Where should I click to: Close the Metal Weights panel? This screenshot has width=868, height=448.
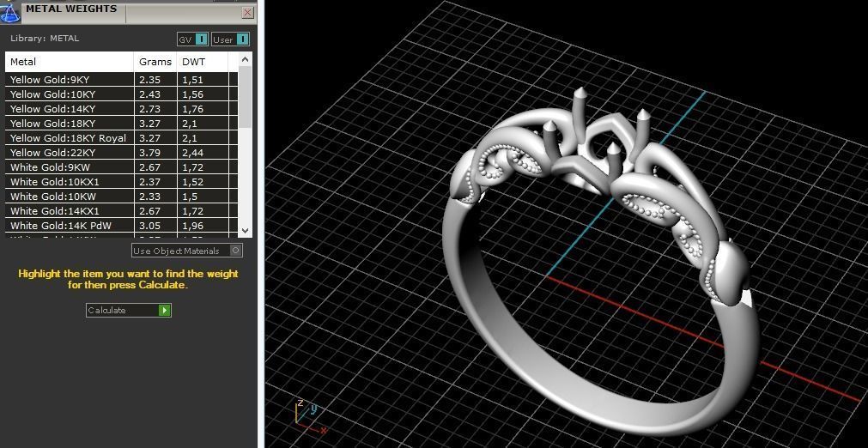(248, 13)
